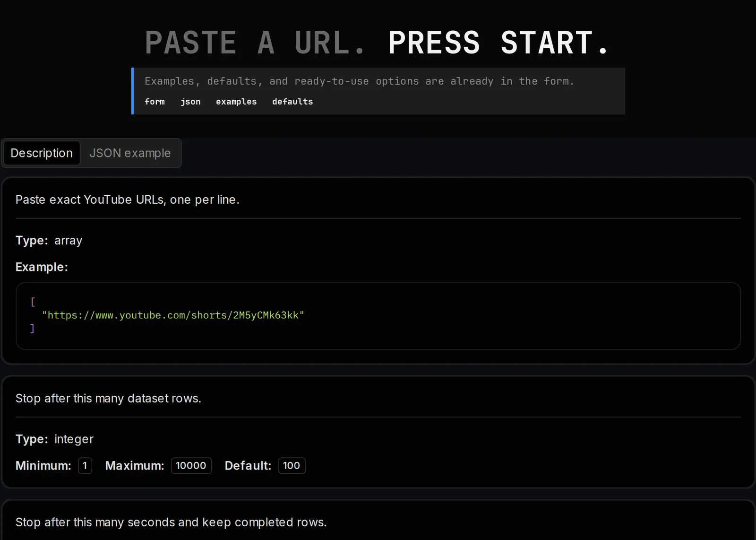Click the 'form' tag link

pyautogui.click(x=155, y=102)
